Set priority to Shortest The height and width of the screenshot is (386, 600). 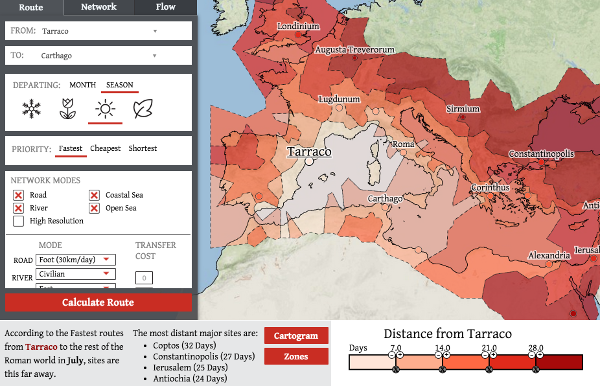click(143, 148)
